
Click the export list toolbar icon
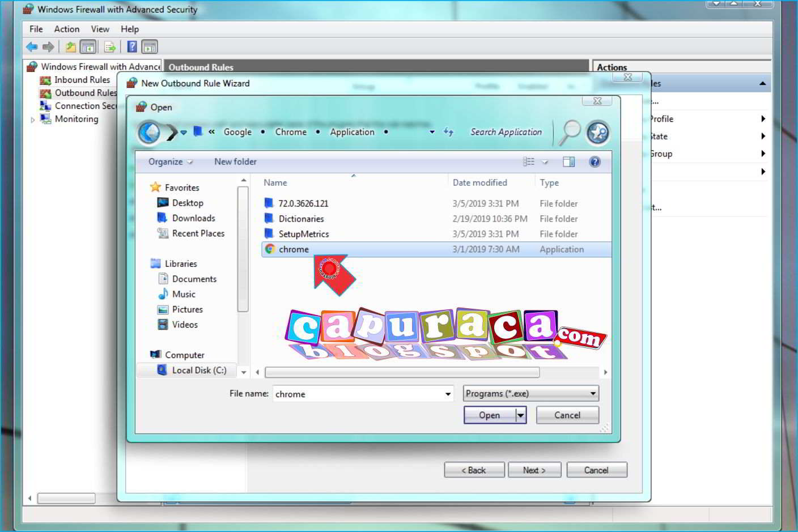[x=110, y=47]
